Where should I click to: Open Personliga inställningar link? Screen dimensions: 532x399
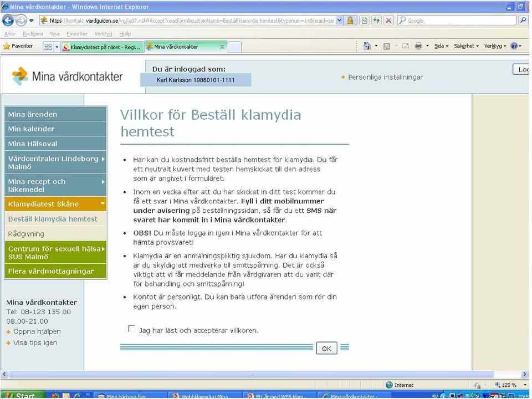[x=386, y=78]
